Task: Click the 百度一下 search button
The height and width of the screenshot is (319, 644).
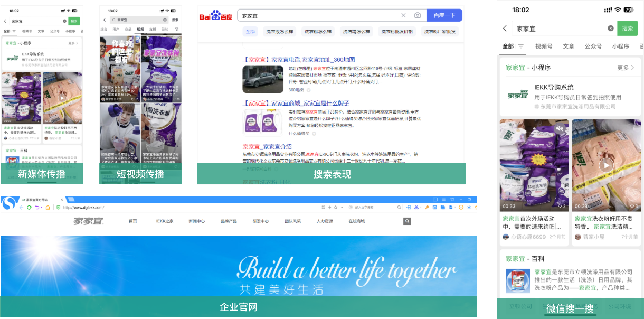Action: coord(444,15)
